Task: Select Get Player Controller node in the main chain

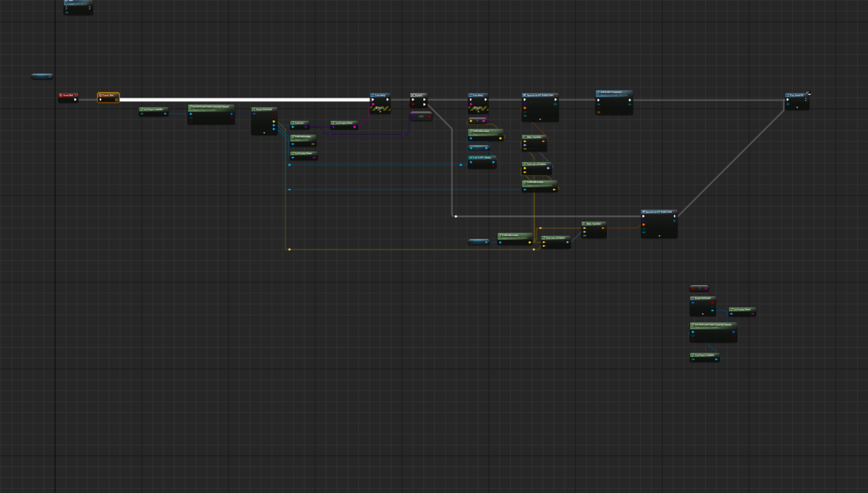Action: point(153,111)
